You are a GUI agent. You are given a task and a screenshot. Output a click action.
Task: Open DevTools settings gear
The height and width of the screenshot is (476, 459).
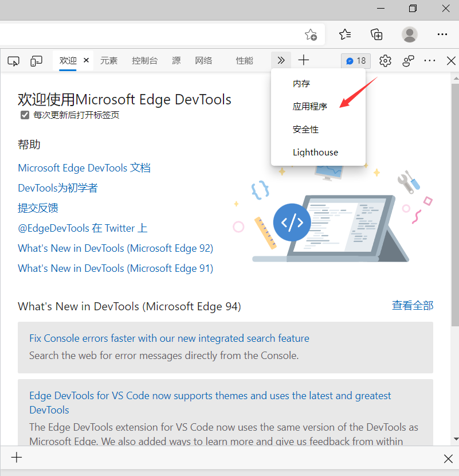tap(385, 61)
